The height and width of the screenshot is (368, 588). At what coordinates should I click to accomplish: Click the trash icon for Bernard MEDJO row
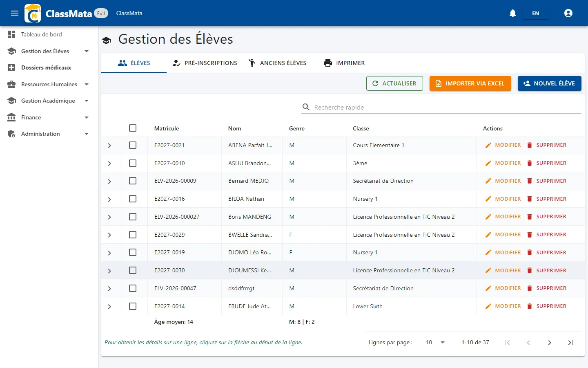click(x=530, y=181)
